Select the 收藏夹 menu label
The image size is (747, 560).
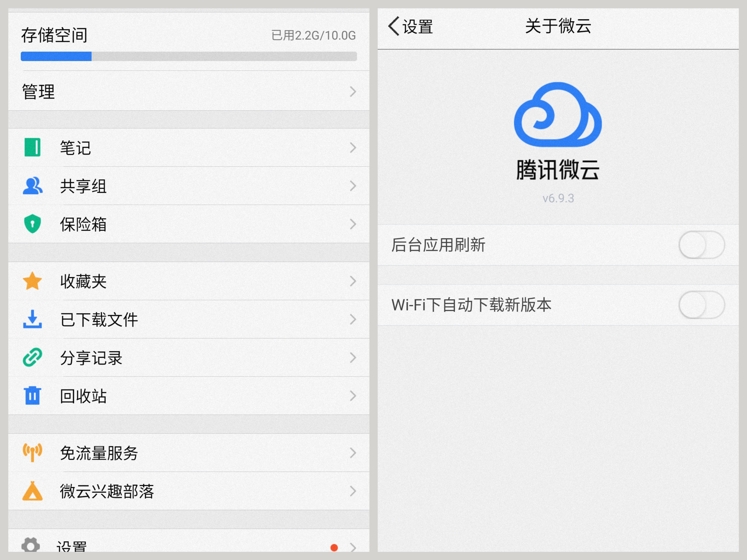point(83,281)
